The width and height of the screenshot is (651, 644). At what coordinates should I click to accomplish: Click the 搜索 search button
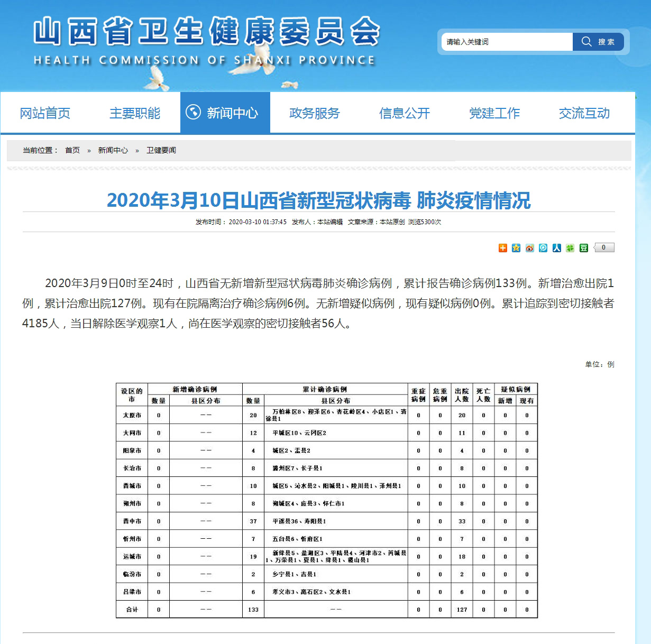(598, 42)
